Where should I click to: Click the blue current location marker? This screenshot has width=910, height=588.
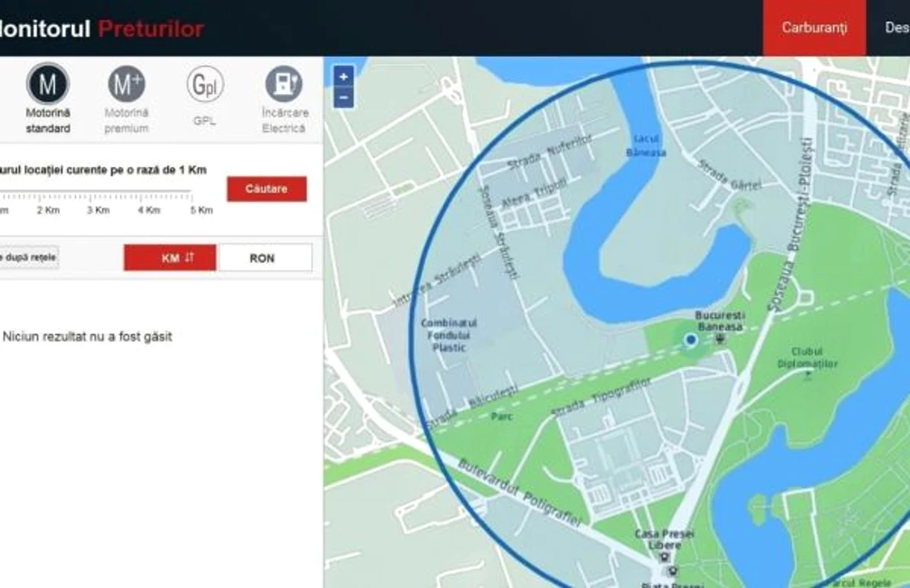click(x=690, y=339)
